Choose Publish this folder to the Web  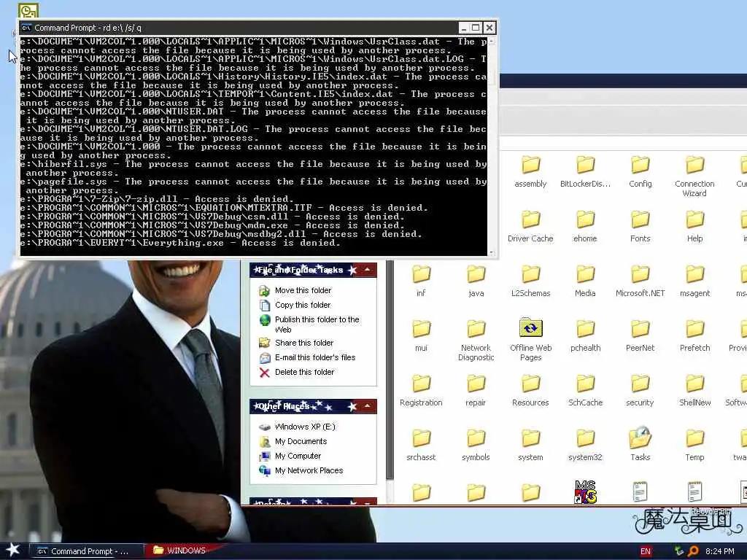317,324
